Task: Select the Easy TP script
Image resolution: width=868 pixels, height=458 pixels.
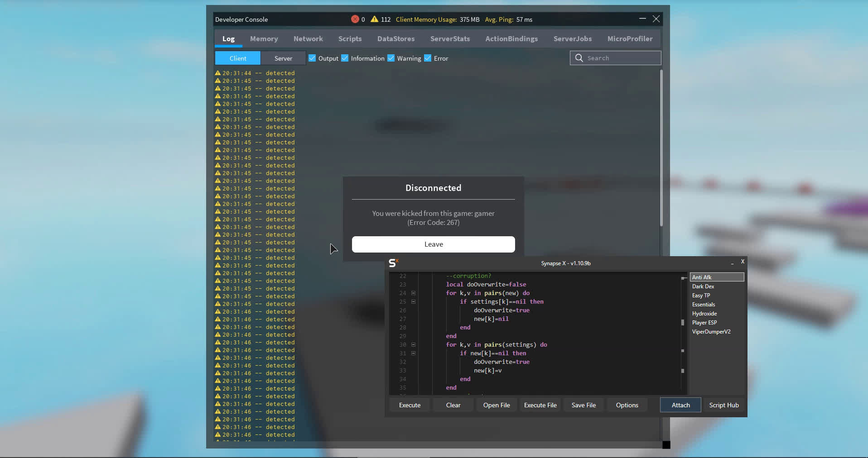Action: [x=717, y=296]
